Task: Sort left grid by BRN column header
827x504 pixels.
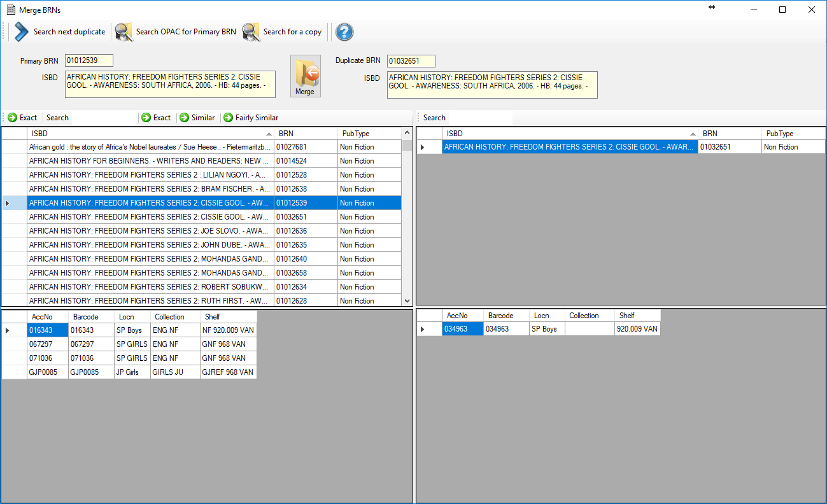Action: click(x=306, y=134)
